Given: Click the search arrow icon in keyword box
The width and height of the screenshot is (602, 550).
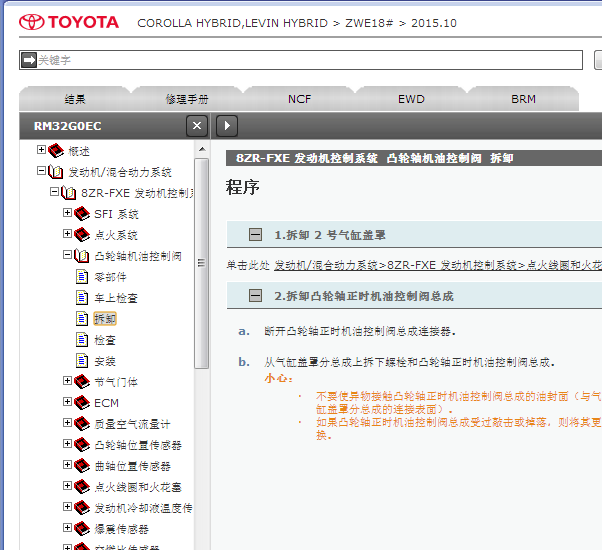Looking at the screenshot, I should (28, 60).
